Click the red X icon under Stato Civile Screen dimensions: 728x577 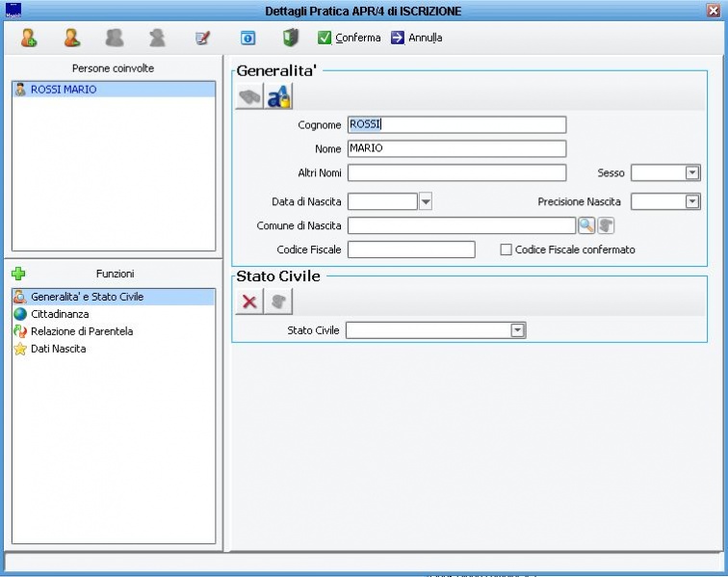point(249,302)
